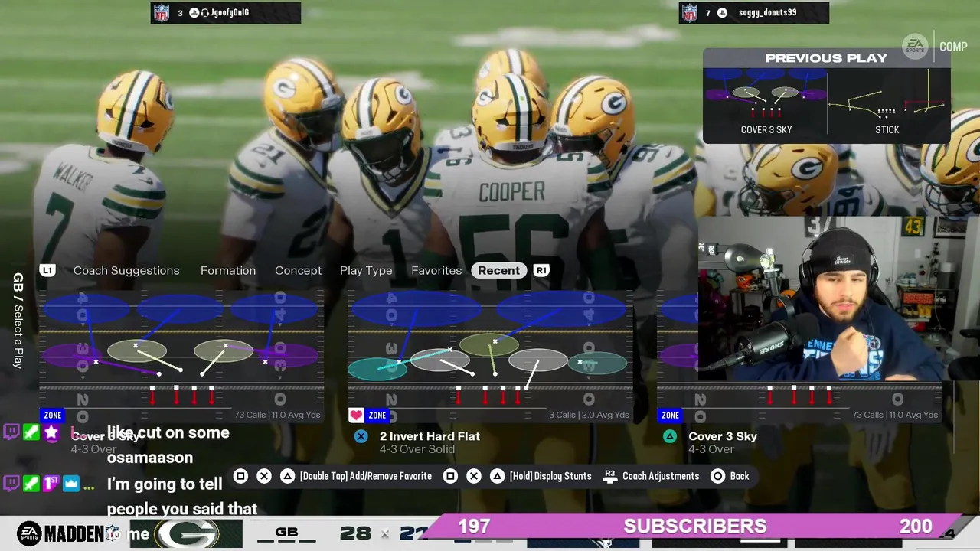Open the Coach Suggestions tab

click(126, 270)
